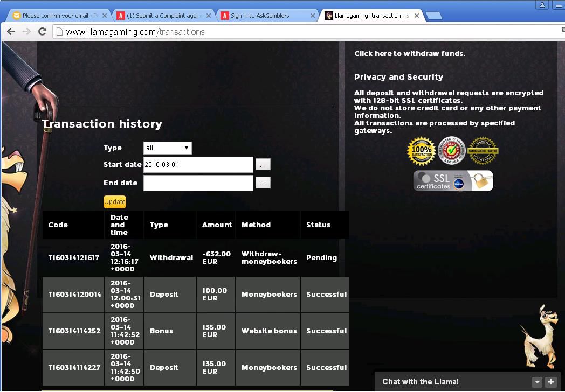Screen dimensions: 565x392
Task: Click the browser forward arrow
Action: tap(26, 32)
